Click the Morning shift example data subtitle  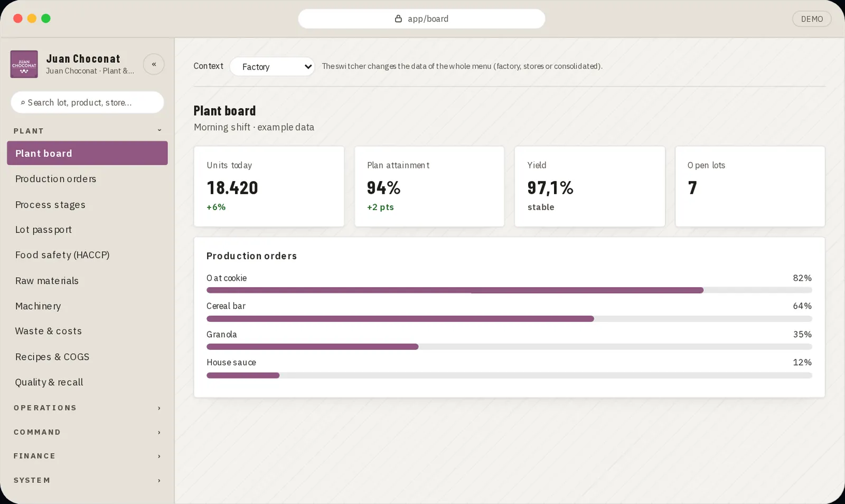(x=254, y=127)
